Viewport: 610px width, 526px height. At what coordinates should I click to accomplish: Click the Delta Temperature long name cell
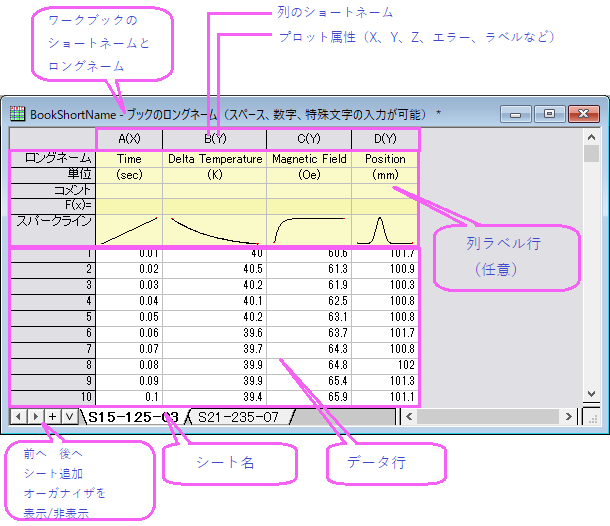[215, 159]
